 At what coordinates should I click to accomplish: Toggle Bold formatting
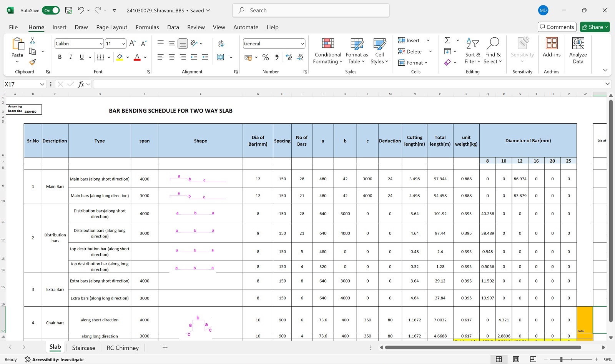[60, 57]
